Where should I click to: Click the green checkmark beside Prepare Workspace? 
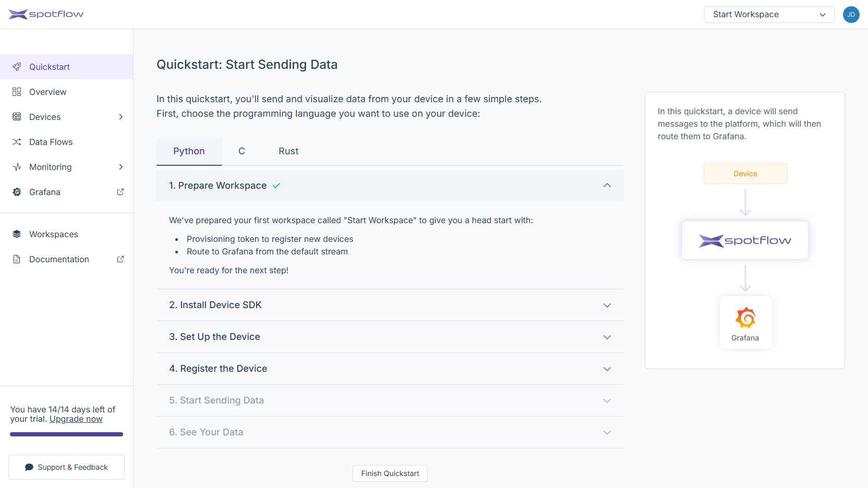276,186
